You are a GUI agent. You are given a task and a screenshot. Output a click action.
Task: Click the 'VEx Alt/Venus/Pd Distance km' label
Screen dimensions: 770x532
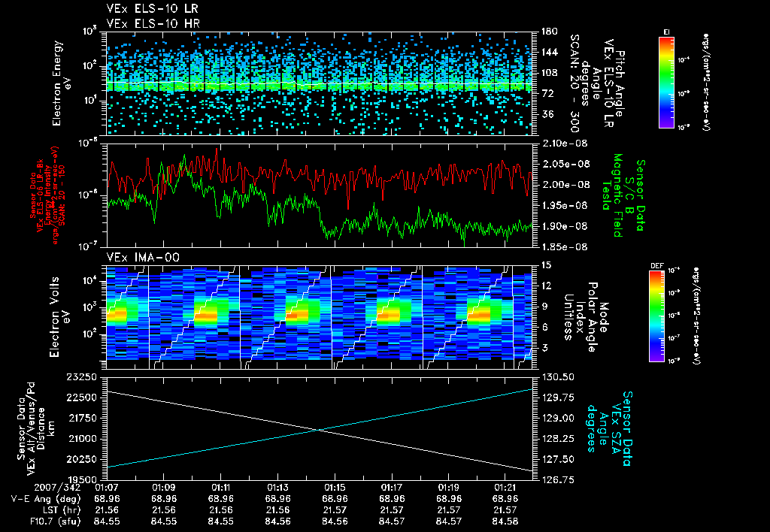pyautogui.click(x=36, y=428)
